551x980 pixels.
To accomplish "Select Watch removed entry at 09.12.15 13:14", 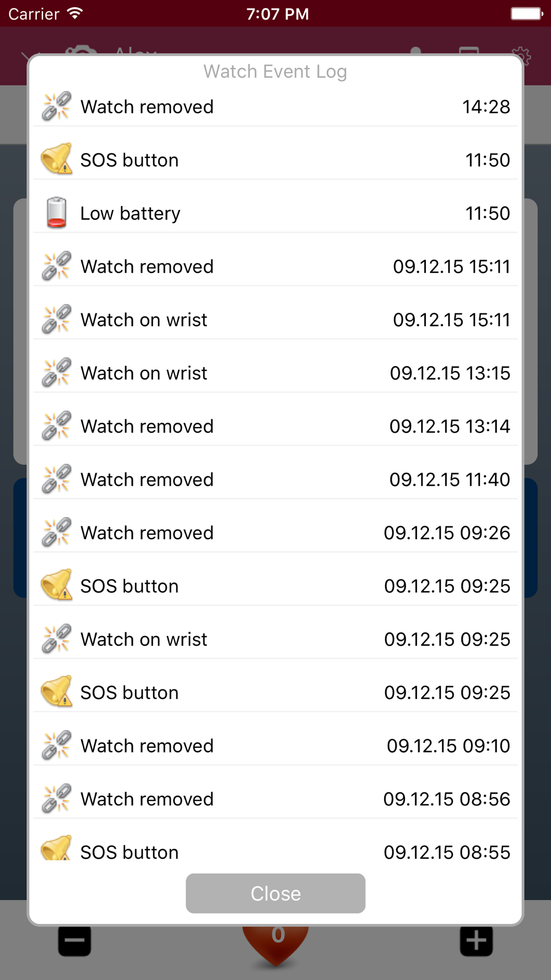I will [275, 426].
